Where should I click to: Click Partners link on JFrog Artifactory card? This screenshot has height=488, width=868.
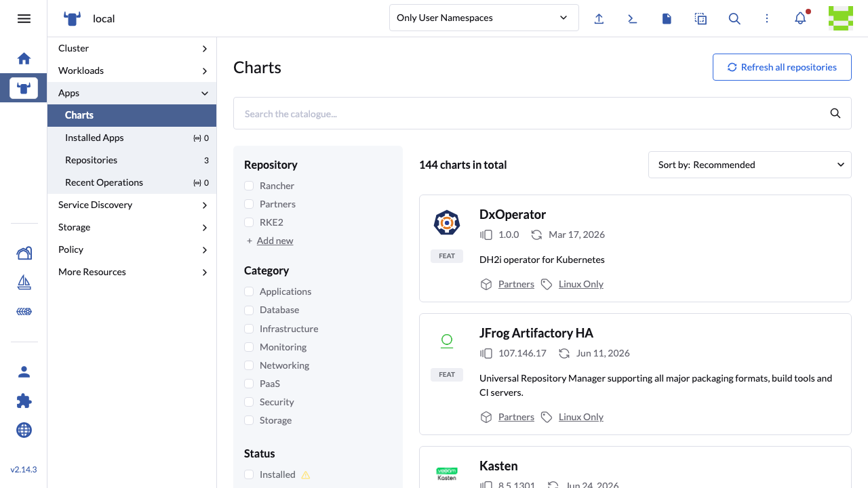(516, 417)
